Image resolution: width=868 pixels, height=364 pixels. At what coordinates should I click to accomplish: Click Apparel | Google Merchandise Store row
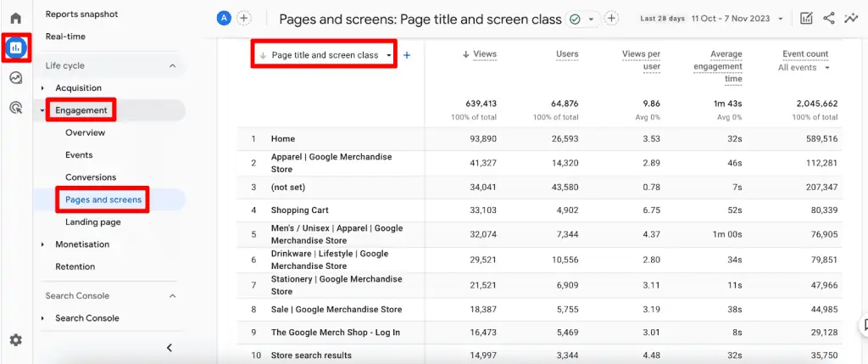tap(540, 163)
